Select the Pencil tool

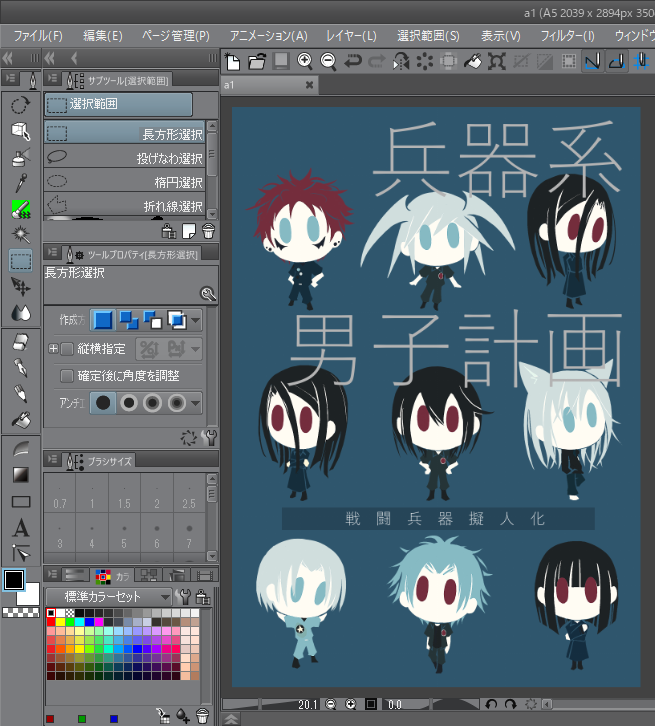(x=20, y=394)
